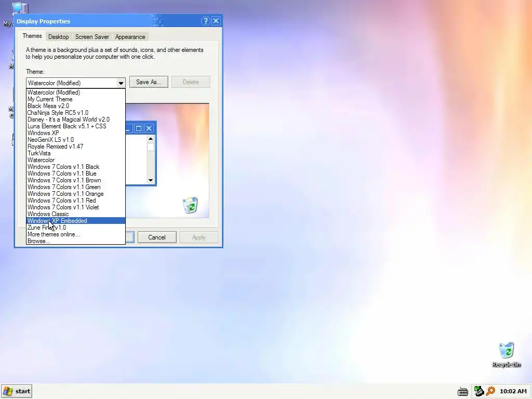Select Zune Final v1.0 theme
Screen dimensions: 532x399
click(76, 228)
